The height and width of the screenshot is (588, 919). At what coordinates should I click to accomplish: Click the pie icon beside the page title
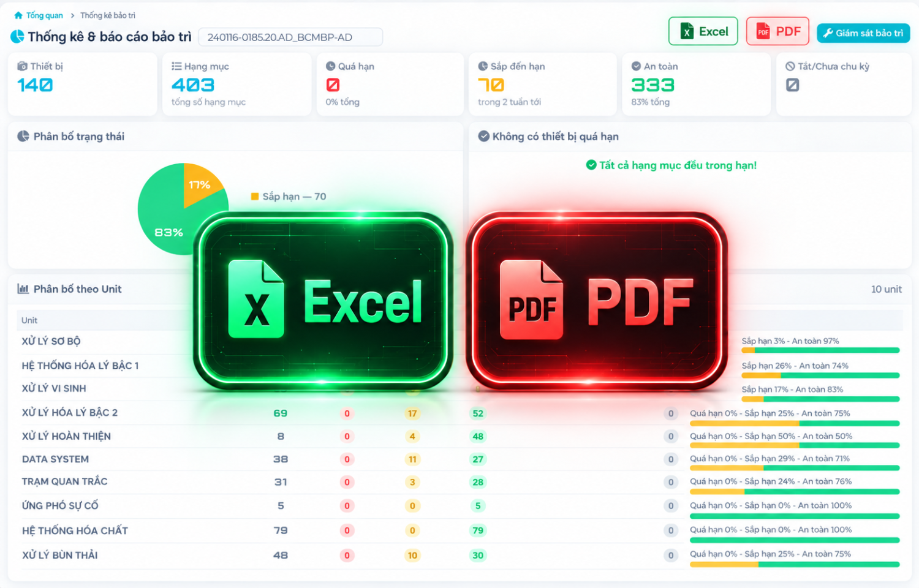tap(17, 37)
